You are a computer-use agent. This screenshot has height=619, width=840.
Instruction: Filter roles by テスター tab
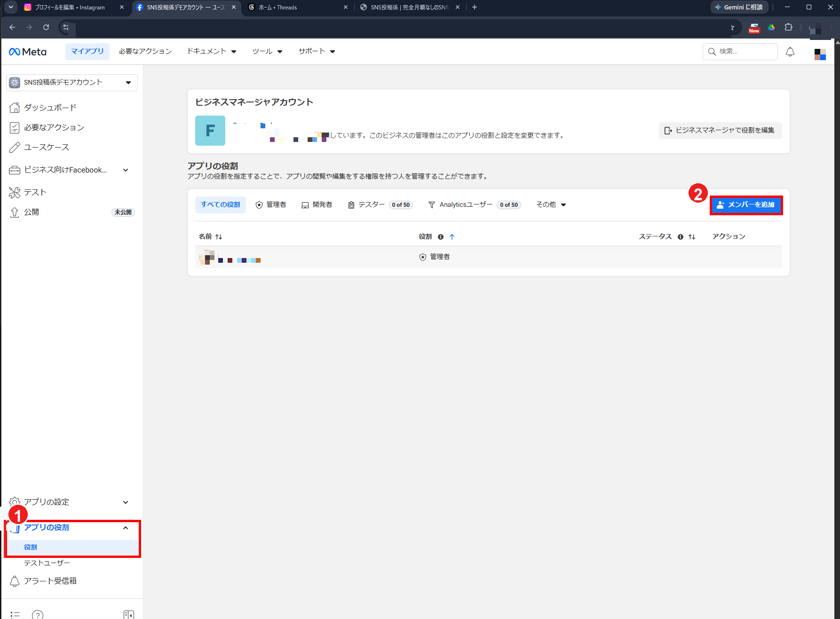pyautogui.click(x=380, y=205)
